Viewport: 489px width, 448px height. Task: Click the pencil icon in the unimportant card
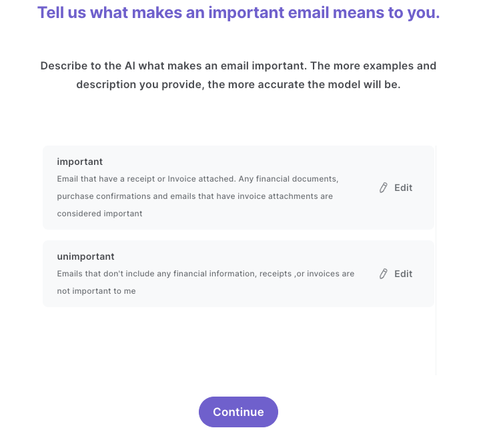click(x=384, y=274)
